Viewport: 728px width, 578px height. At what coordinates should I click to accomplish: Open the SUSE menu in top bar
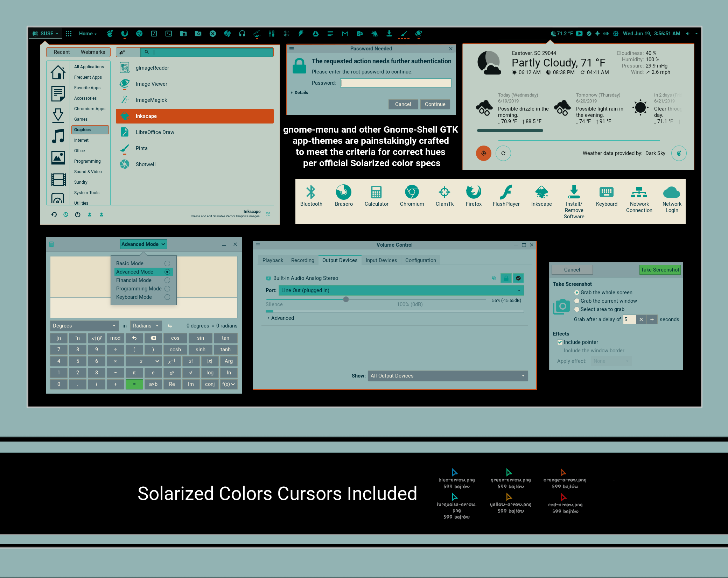pyautogui.click(x=45, y=34)
